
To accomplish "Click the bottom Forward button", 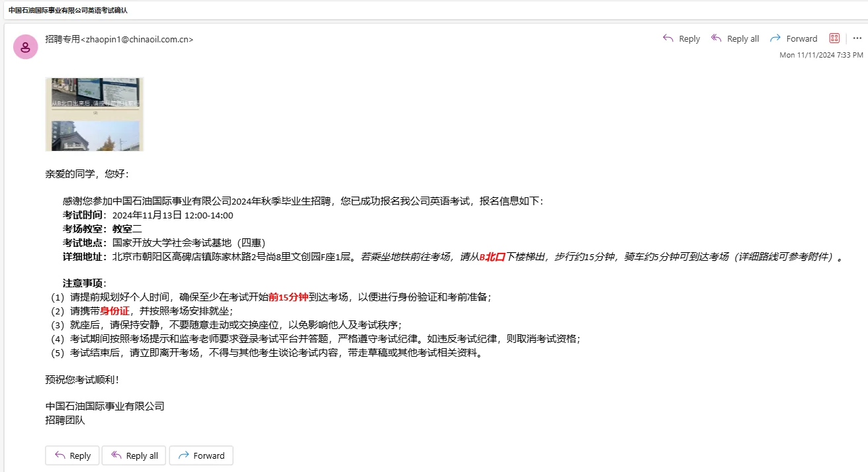I will coord(201,455).
